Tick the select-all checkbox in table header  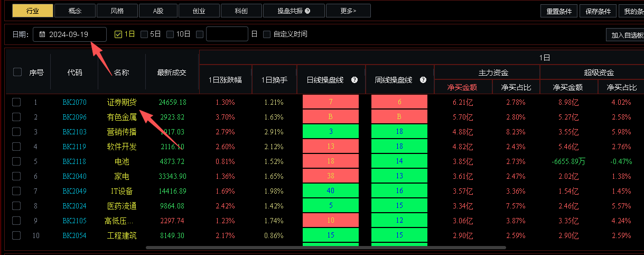click(x=17, y=72)
